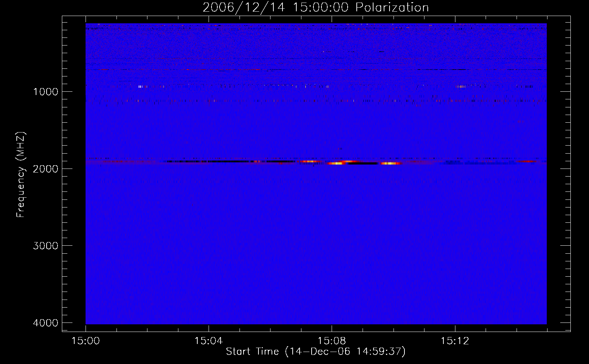
Task: Select the 'Frequency (MHZ)' y-axis label
Action: point(21,175)
